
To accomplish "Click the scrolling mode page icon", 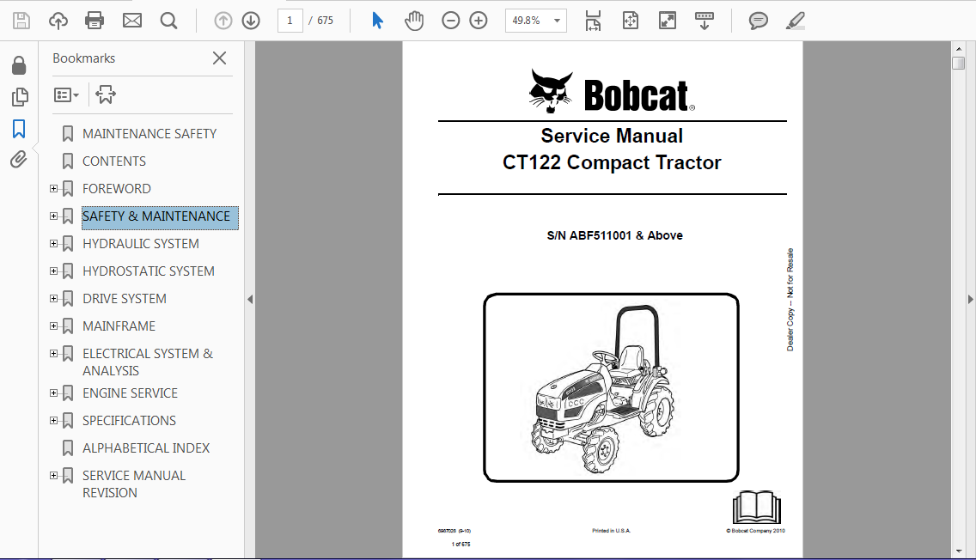I will [x=593, y=21].
